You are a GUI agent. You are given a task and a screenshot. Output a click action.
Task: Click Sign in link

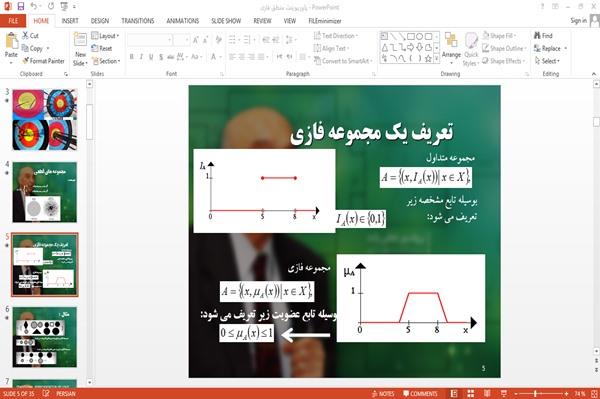[x=578, y=21]
